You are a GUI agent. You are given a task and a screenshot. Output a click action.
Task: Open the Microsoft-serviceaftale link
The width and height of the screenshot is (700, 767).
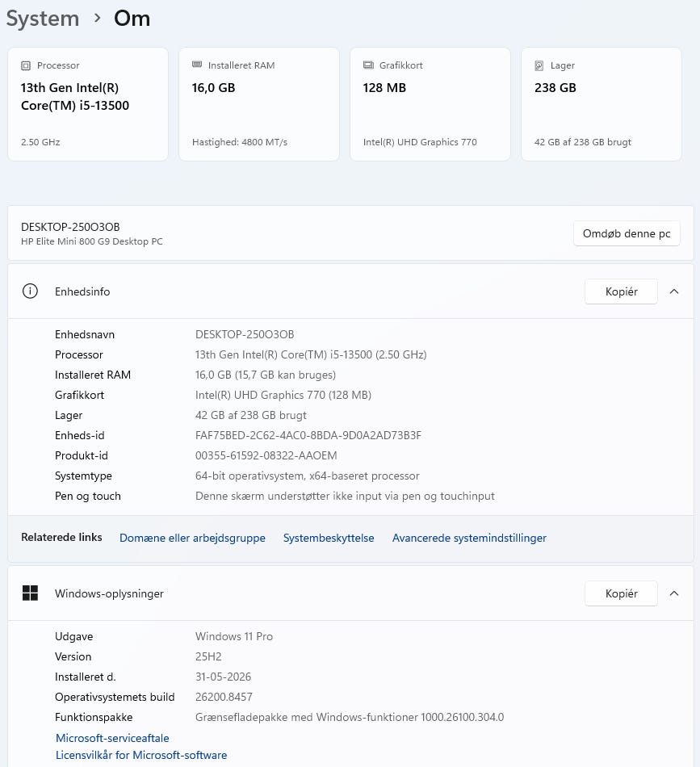(112, 738)
